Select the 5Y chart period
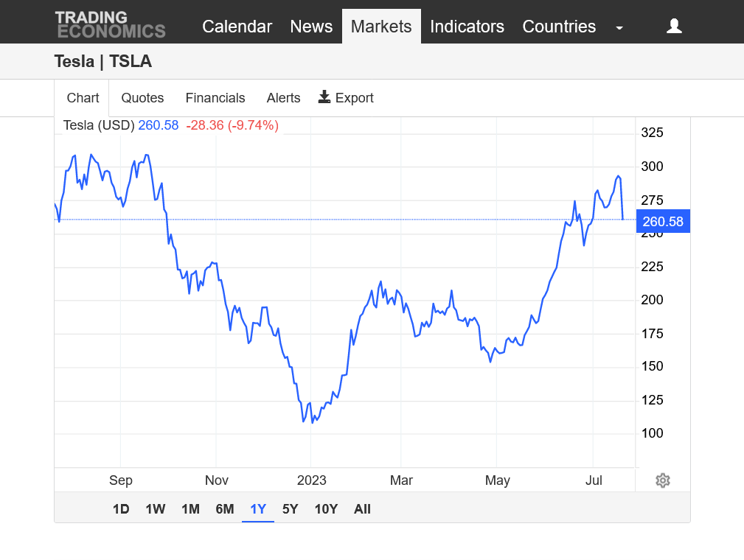This screenshot has height=560, width=744. [x=291, y=509]
